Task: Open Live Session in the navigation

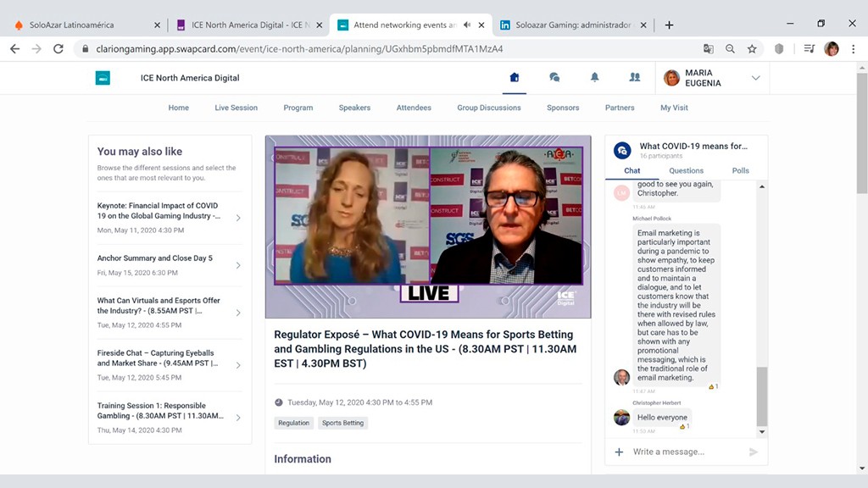Action: [x=236, y=108]
